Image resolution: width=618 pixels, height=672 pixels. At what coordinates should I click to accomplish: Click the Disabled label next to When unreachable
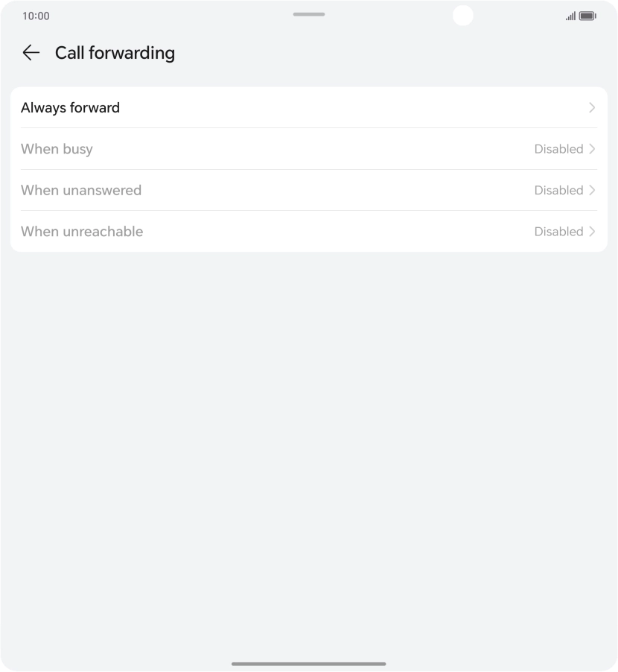point(558,232)
